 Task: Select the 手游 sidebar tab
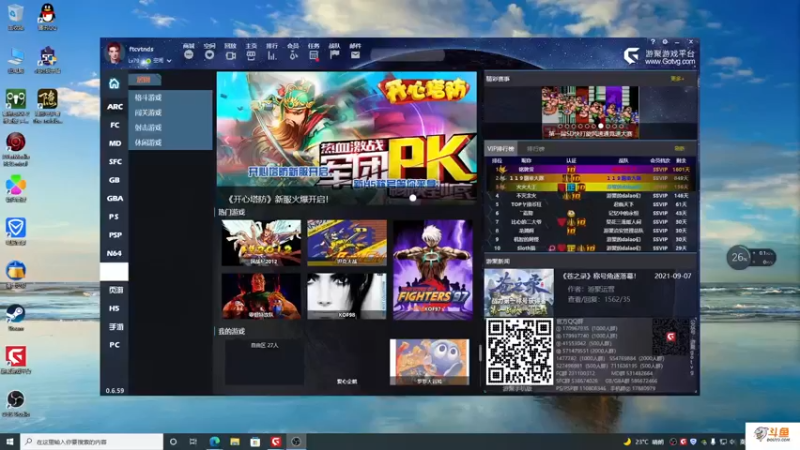114,327
